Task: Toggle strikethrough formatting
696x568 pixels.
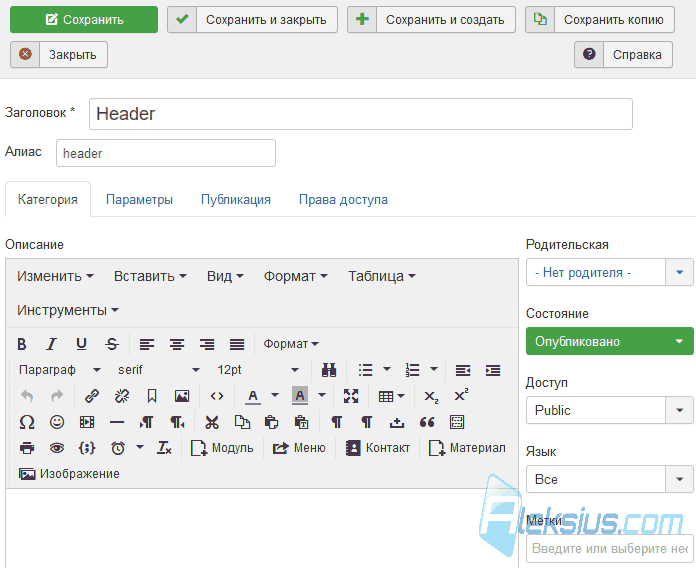Action: click(x=111, y=344)
